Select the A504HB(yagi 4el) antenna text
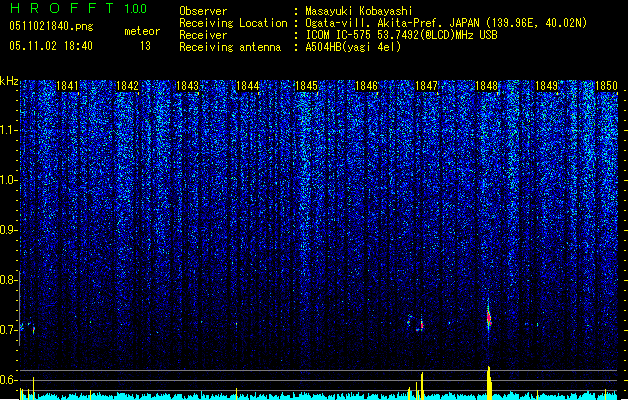Image resolution: width=629 pixels, height=400 pixels. point(353,47)
